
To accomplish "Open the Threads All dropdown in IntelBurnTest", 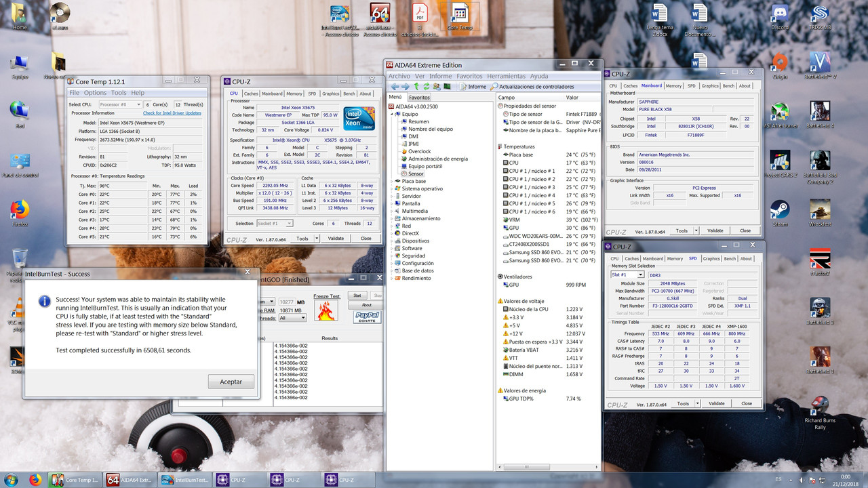I will (x=292, y=317).
